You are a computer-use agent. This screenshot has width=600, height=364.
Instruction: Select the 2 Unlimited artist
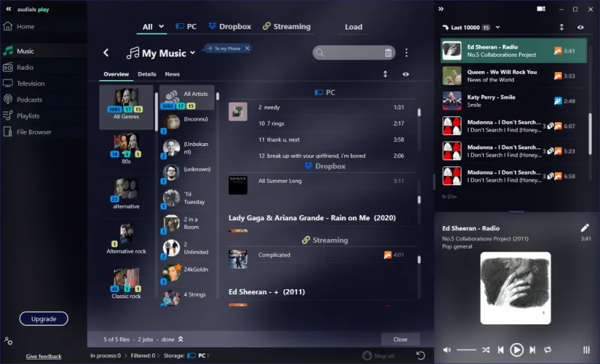[x=187, y=248]
